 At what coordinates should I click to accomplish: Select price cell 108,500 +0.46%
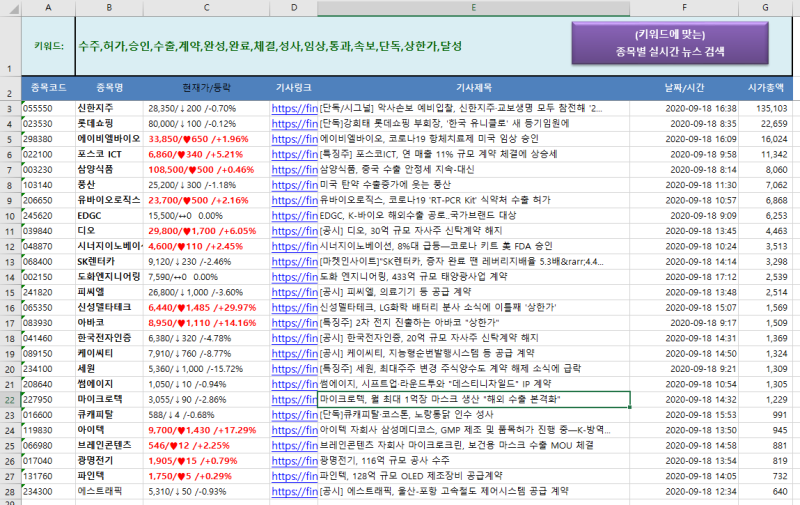pyautogui.click(x=207, y=169)
